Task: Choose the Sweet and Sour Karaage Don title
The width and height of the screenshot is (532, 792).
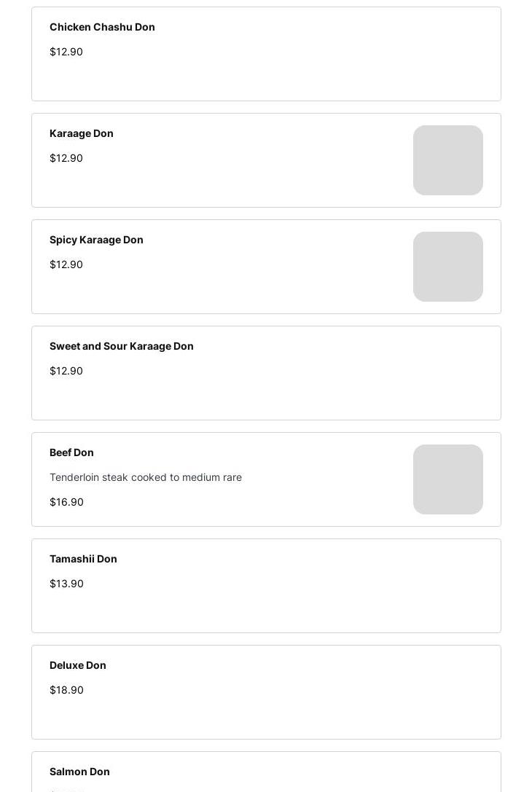Action: point(122,346)
